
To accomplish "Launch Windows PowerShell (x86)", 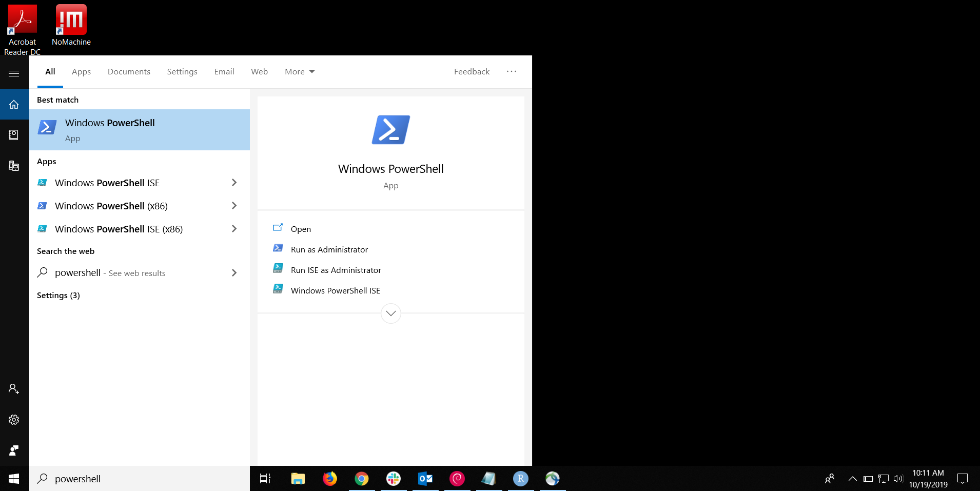I will (110, 206).
